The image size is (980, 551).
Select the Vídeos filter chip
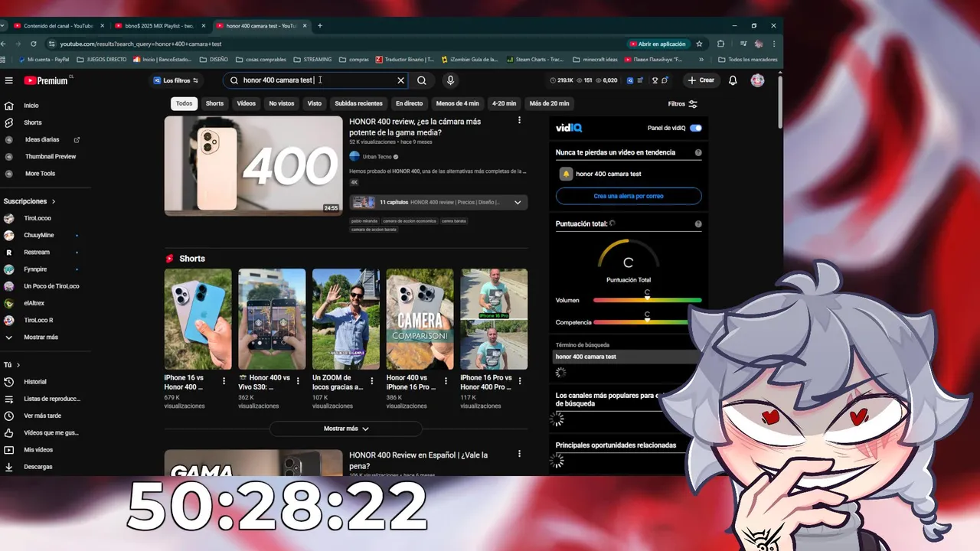pyautogui.click(x=246, y=103)
